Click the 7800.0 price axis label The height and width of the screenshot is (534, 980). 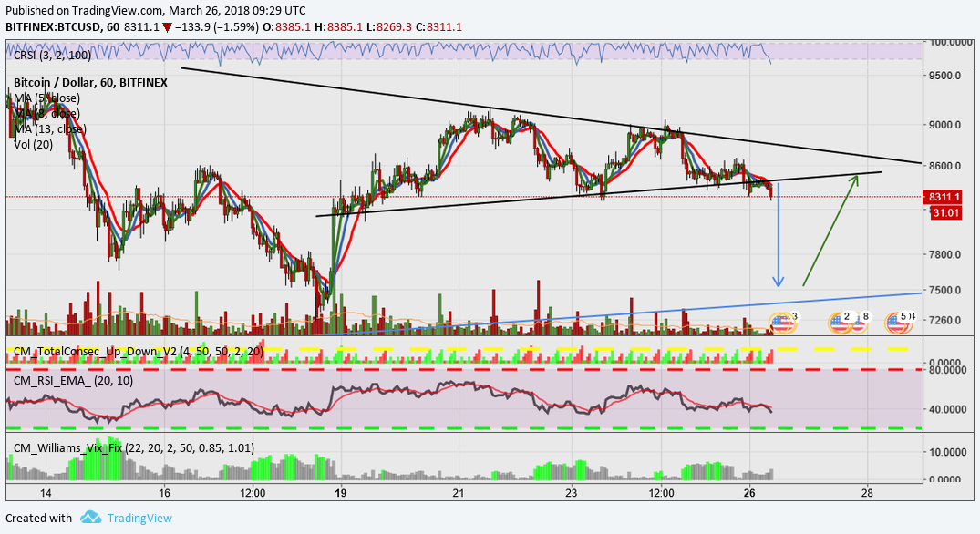pos(944,255)
